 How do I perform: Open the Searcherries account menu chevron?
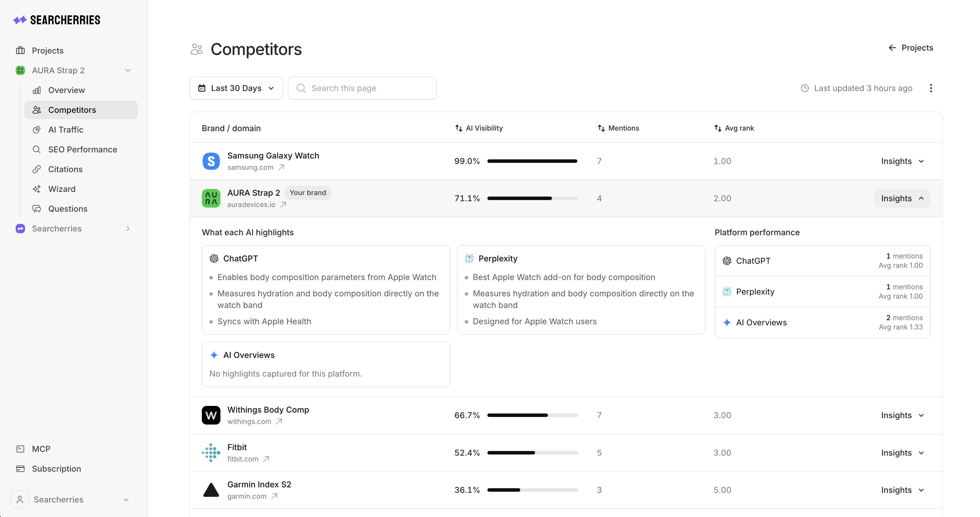(126, 500)
